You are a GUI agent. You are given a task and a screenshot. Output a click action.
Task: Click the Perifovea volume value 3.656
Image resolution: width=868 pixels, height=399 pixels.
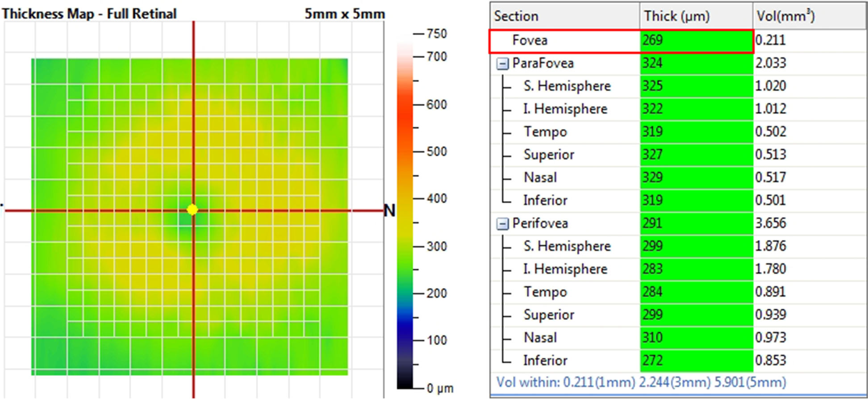pyautogui.click(x=771, y=223)
